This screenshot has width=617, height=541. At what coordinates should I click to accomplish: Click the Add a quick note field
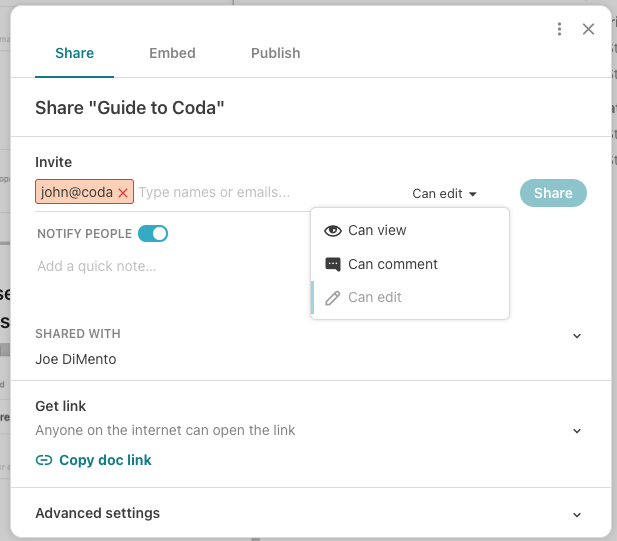pyautogui.click(x=96, y=266)
